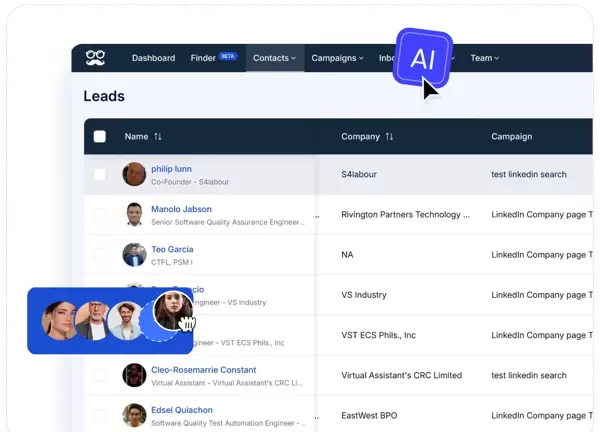
Task: Click Teo Garcia's profile avatar
Action: (134, 255)
